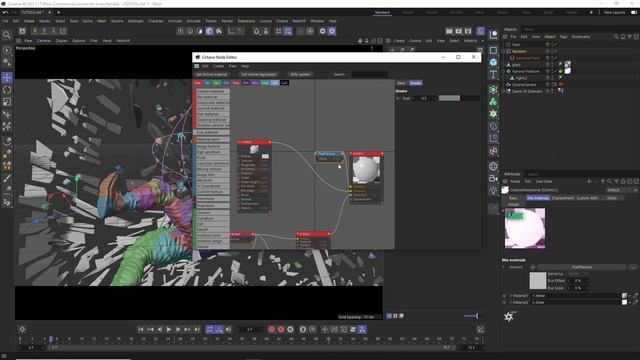Click the Diffuse color swatch on node
This screenshot has height=360, width=640.
pyautogui.click(x=265, y=156)
